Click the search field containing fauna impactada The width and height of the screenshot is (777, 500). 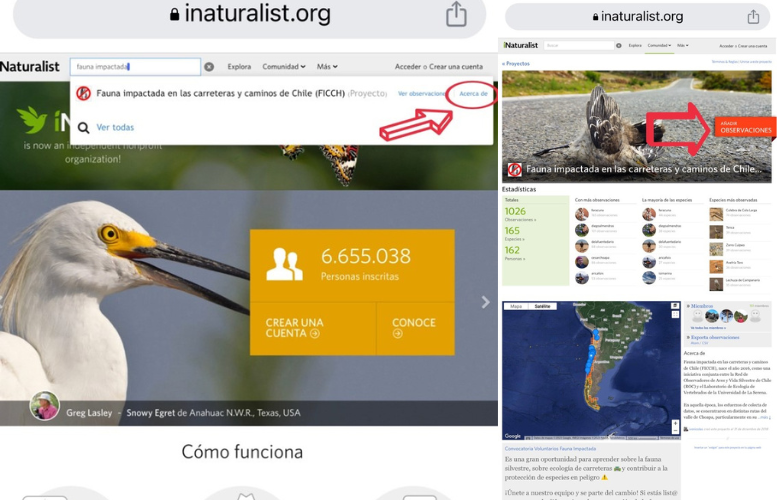click(135, 67)
